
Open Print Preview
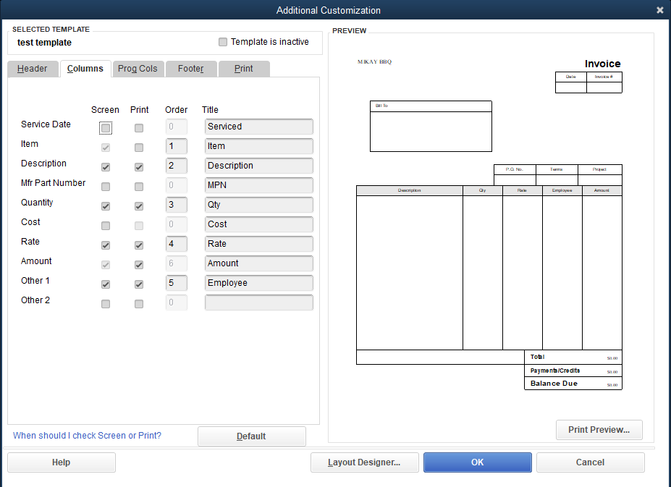coord(599,430)
